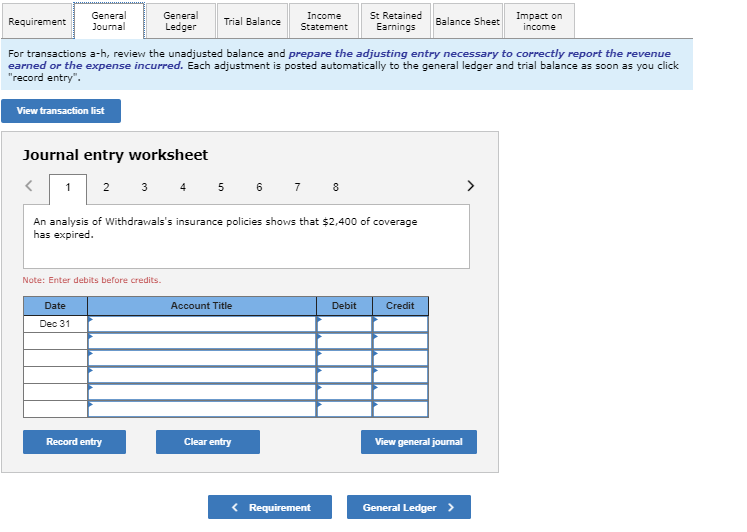Open Account Title dropdown in fifth row

pos(202,392)
